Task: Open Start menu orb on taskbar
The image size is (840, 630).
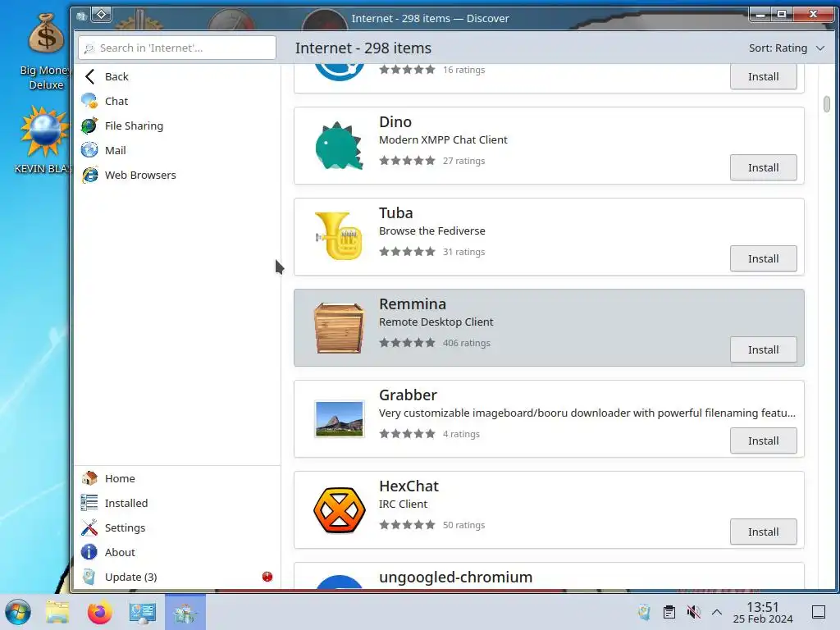Action: pyautogui.click(x=18, y=612)
